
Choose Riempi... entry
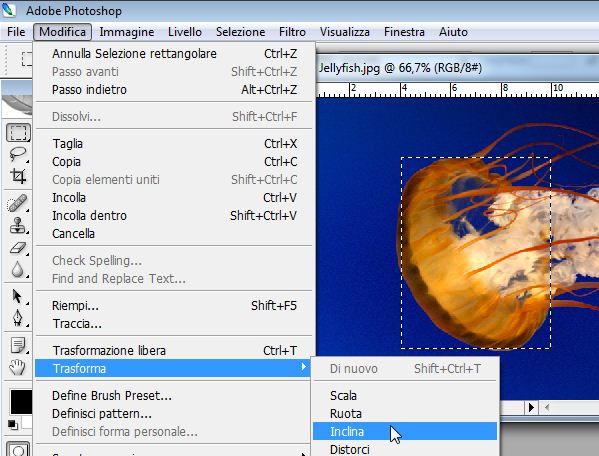pos(174,306)
